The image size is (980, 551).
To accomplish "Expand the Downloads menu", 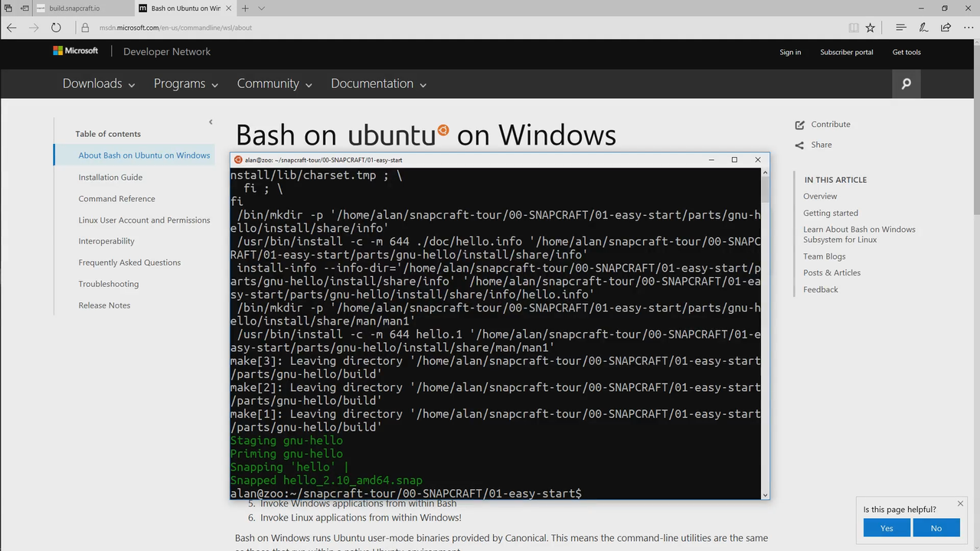I will (x=99, y=83).
